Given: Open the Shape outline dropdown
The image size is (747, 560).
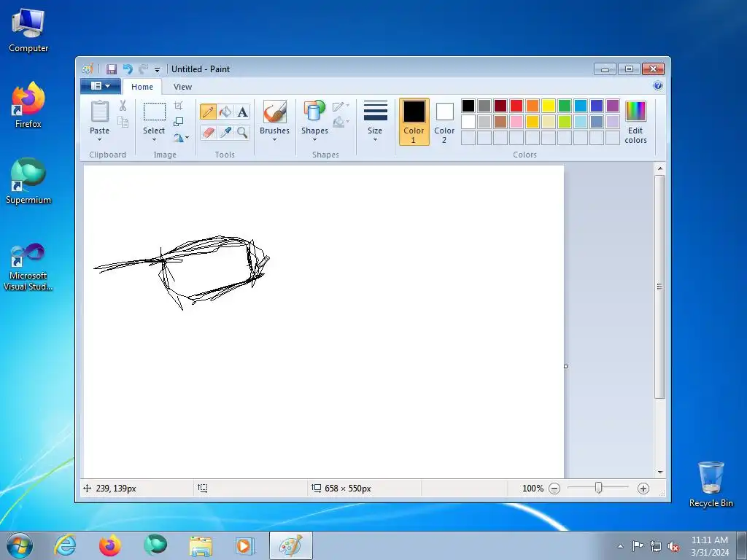Looking at the screenshot, I should (341, 106).
